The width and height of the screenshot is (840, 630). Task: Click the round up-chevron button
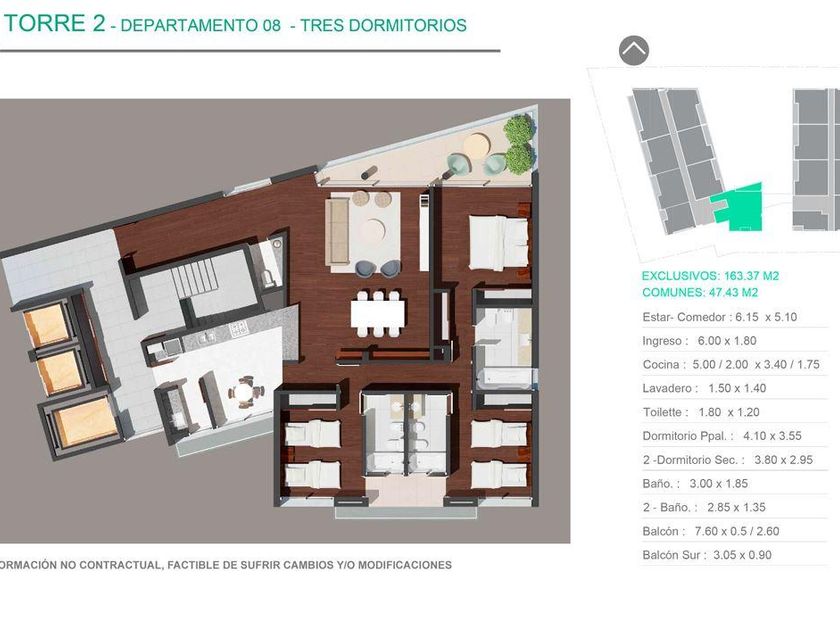(x=634, y=51)
